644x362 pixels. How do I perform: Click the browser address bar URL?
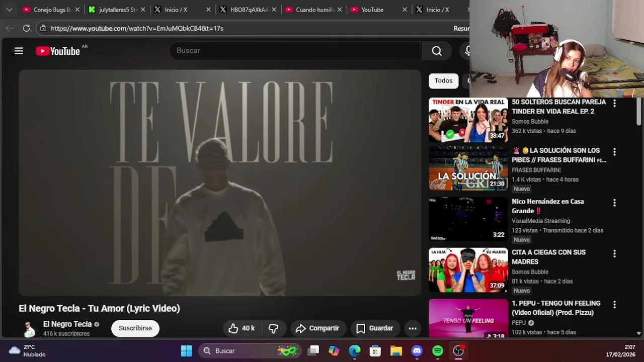(x=137, y=28)
